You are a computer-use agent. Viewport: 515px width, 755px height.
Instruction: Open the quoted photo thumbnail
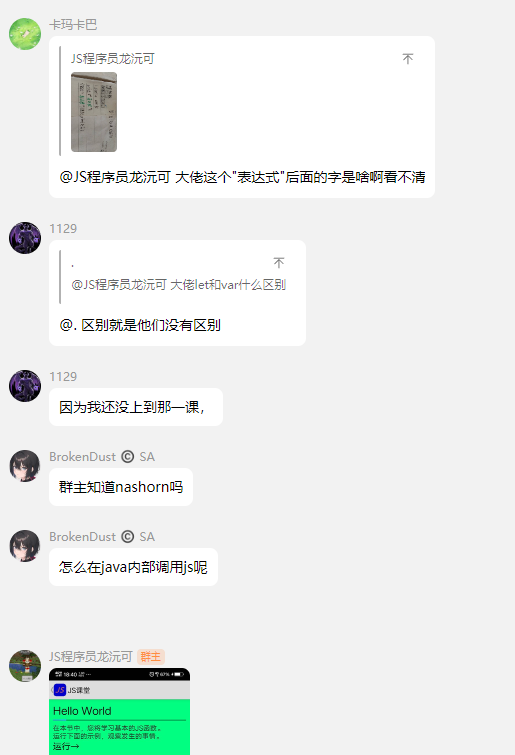pos(94,112)
